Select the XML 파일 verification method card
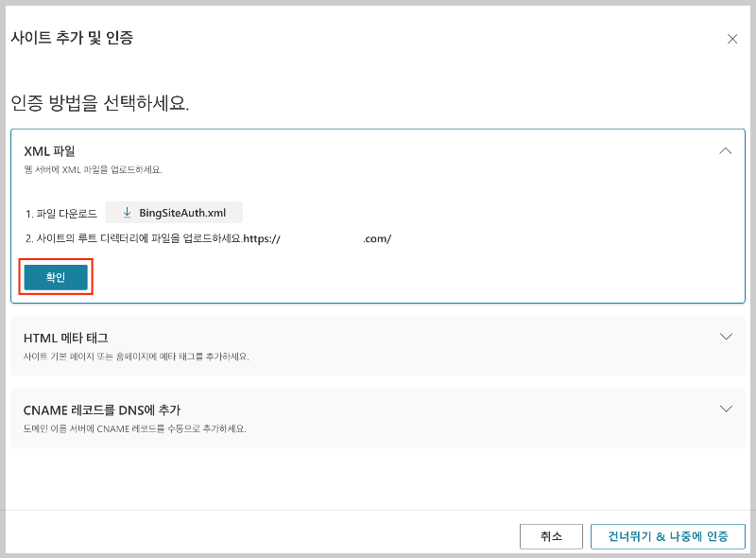This screenshot has width=756, height=558. point(378,151)
